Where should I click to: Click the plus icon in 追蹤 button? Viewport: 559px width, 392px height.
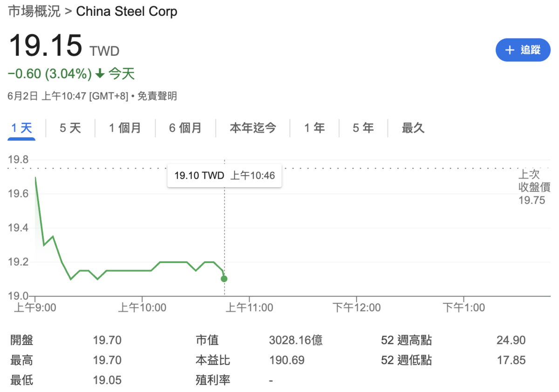tap(510, 50)
